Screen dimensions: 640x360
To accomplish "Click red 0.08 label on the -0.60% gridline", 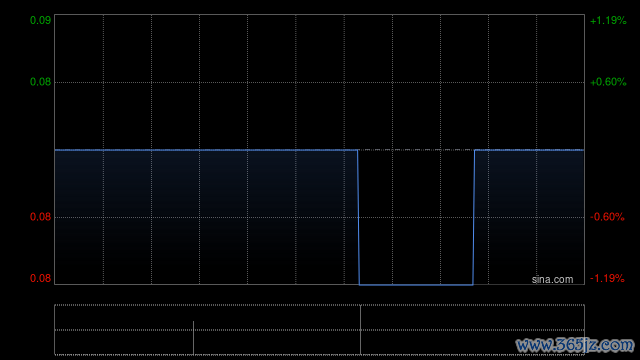I will pyautogui.click(x=40, y=217).
